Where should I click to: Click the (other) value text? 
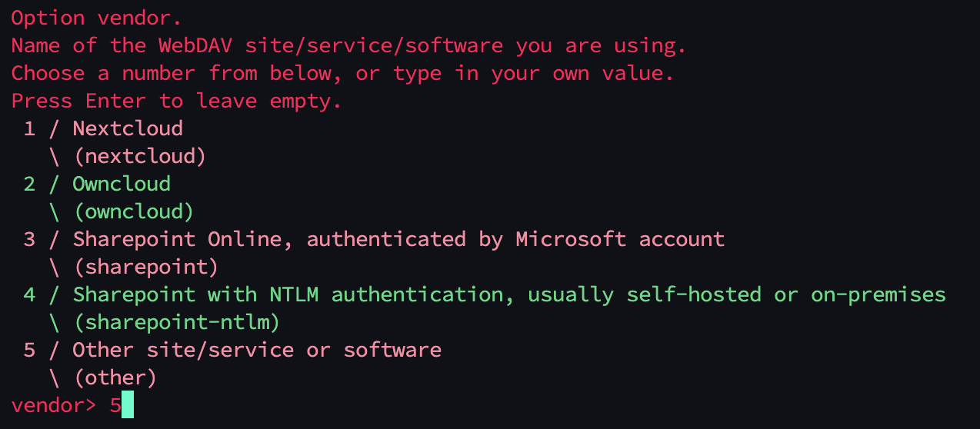pyautogui.click(x=115, y=377)
